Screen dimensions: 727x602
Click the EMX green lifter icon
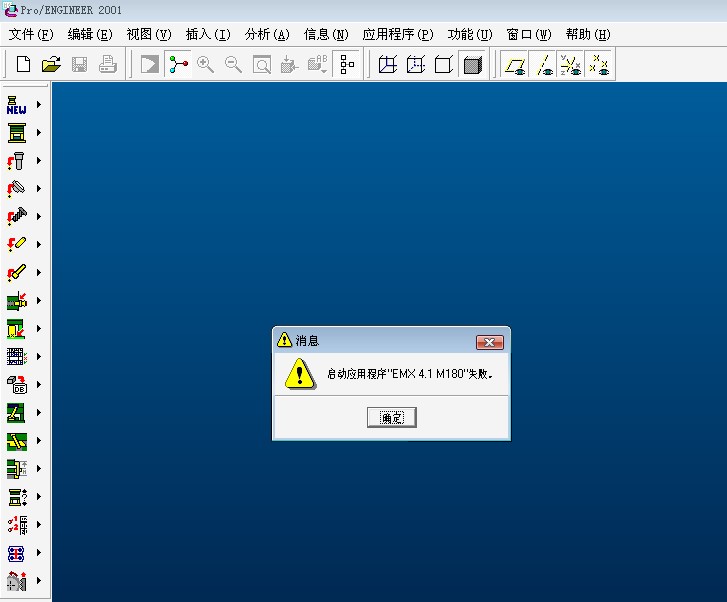tap(17, 441)
